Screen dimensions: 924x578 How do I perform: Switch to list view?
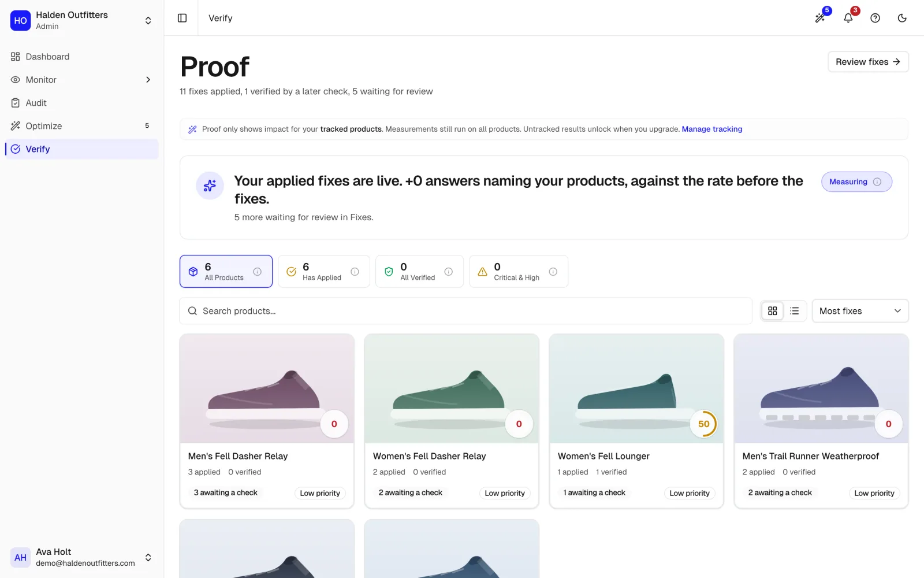point(795,311)
